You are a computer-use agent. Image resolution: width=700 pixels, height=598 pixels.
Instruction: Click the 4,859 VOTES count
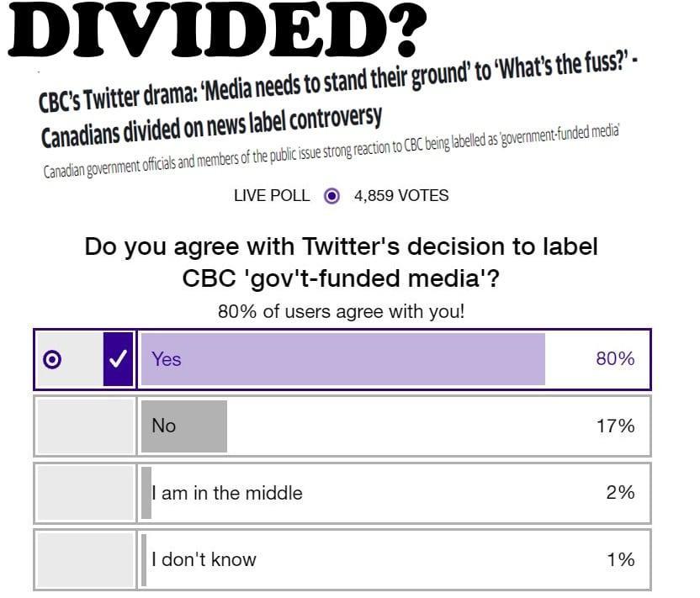coord(401,195)
